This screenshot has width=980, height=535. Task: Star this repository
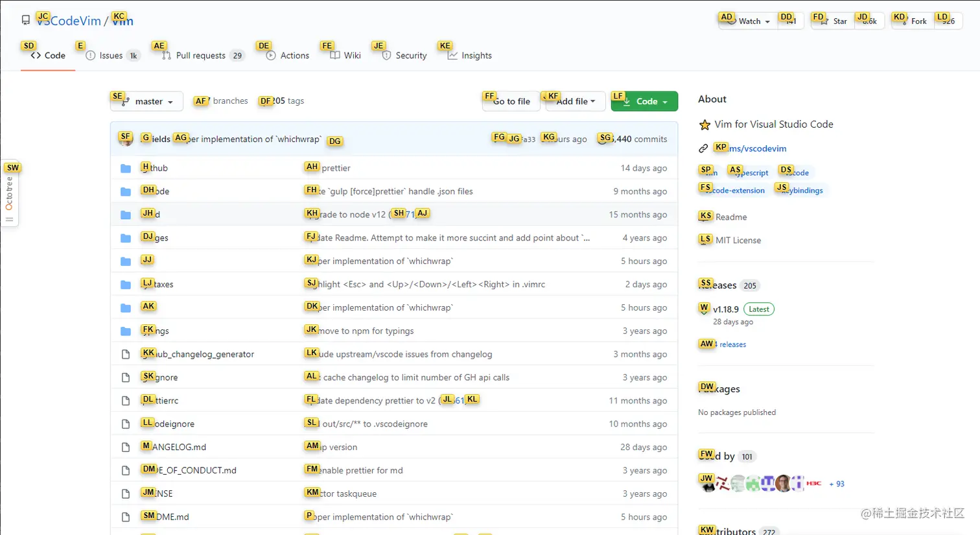(833, 21)
